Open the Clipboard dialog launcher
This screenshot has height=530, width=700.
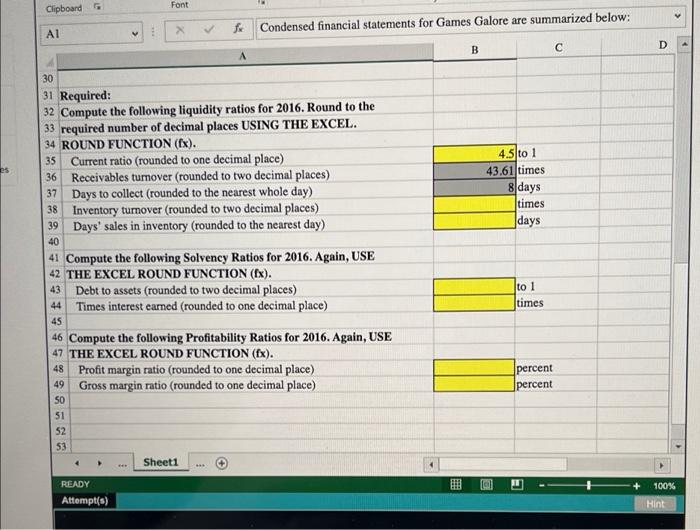96,7
